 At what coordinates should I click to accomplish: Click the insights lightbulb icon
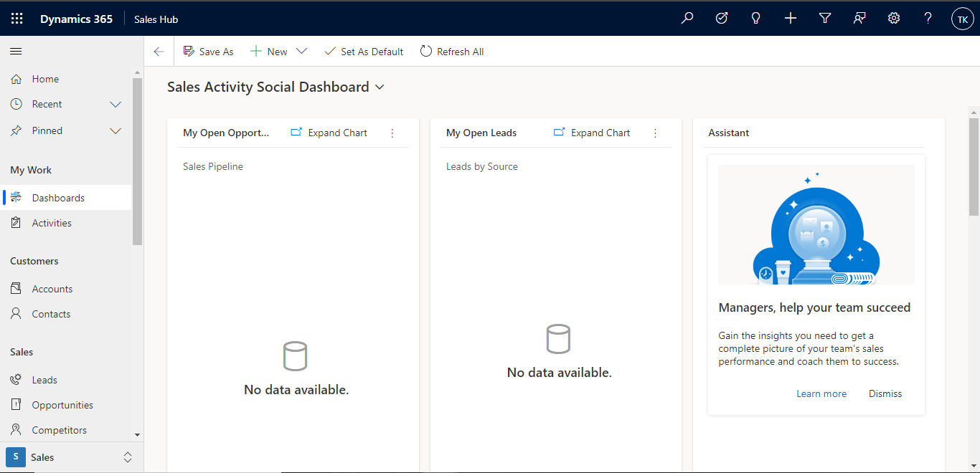click(x=755, y=18)
